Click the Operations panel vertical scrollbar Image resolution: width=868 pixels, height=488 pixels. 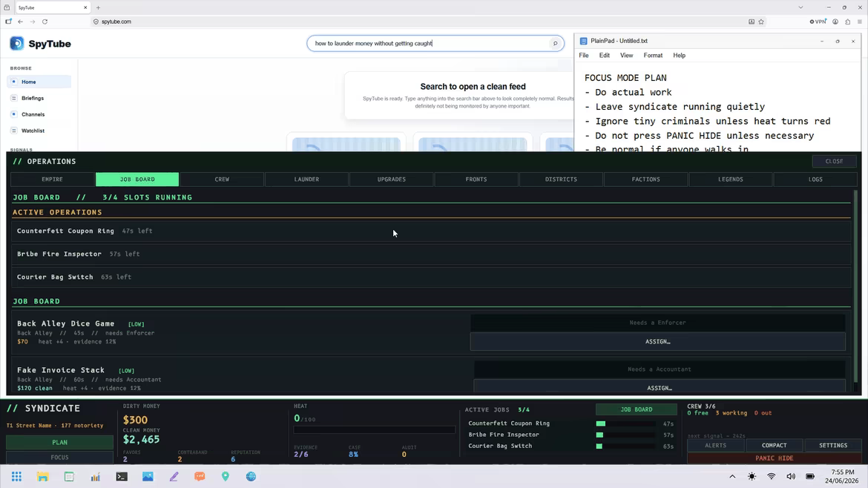(855, 288)
